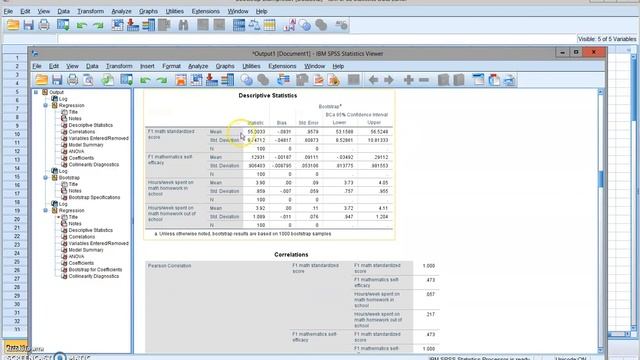Click Pearson Correlation row label
Viewport: 640px width, 360px height.
tap(169, 266)
